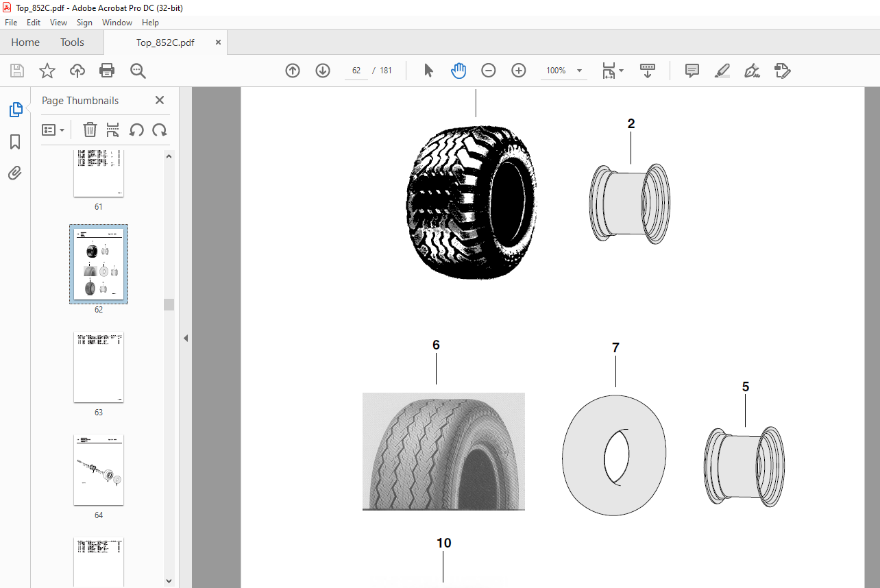The height and width of the screenshot is (588, 880).
Task: Select the page 63 thumbnail
Action: [x=99, y=367]
